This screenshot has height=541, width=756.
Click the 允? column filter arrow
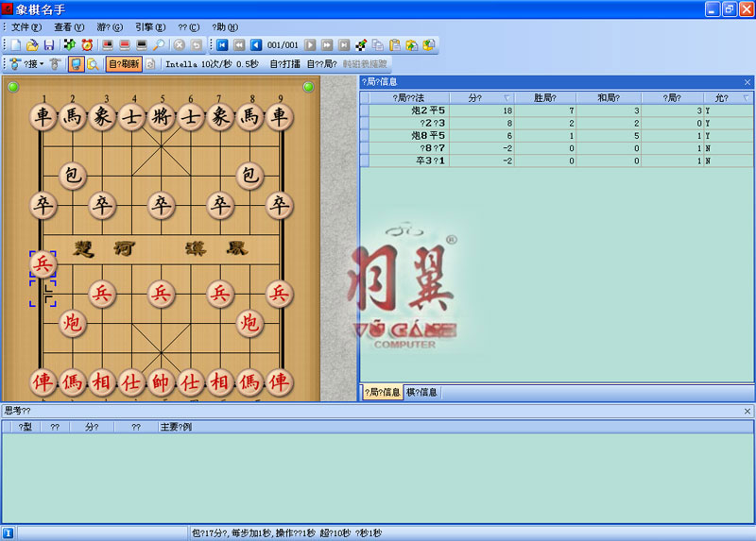pos(747,98)
